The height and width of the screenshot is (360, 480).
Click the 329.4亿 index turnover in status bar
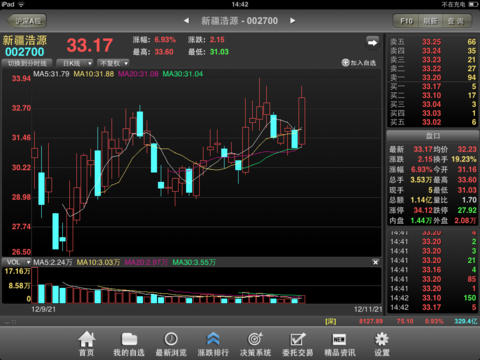click(466, 321)
